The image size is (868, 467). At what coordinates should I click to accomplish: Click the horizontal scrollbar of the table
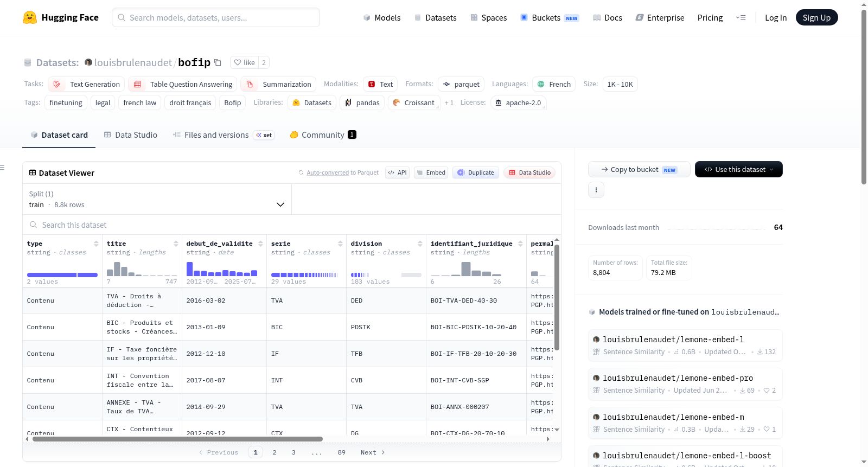point(177,439)
